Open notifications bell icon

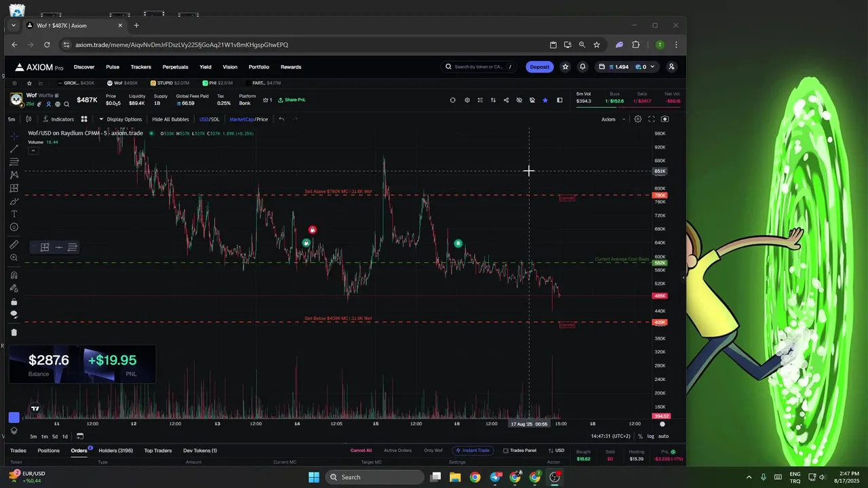(583, 66)
